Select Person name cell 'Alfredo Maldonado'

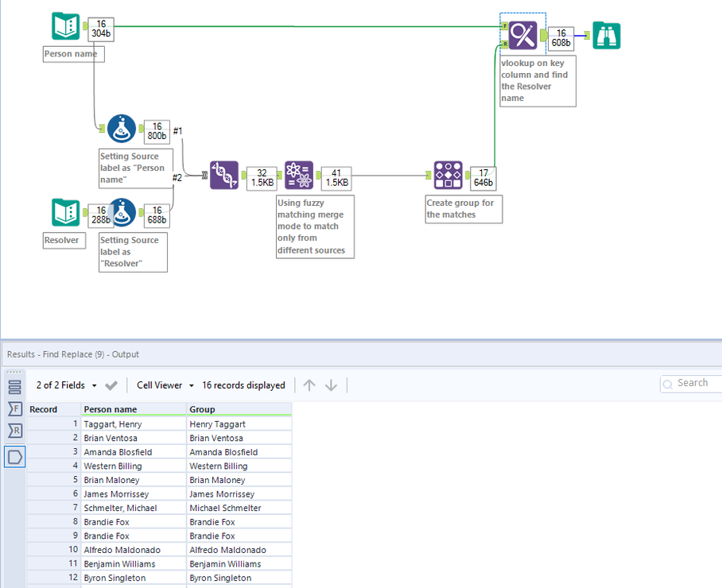tap(134, 550)
